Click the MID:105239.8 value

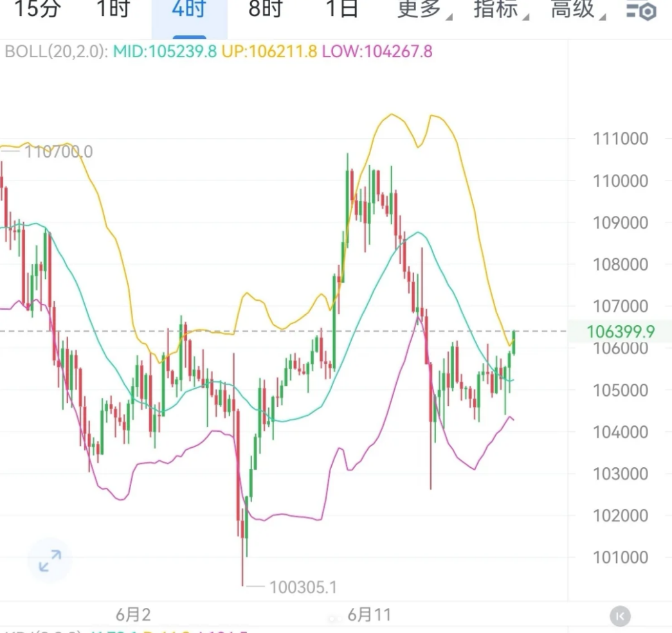tap(165, 51)
